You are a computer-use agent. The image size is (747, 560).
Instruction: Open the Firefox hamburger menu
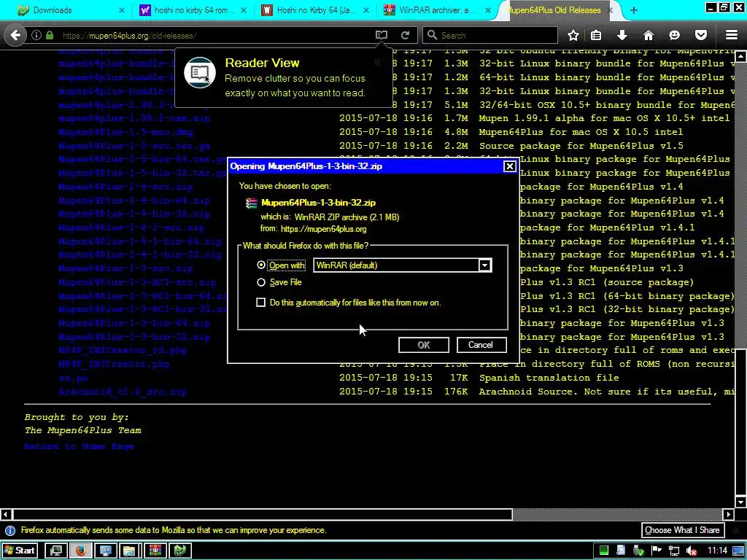[732, 35]
